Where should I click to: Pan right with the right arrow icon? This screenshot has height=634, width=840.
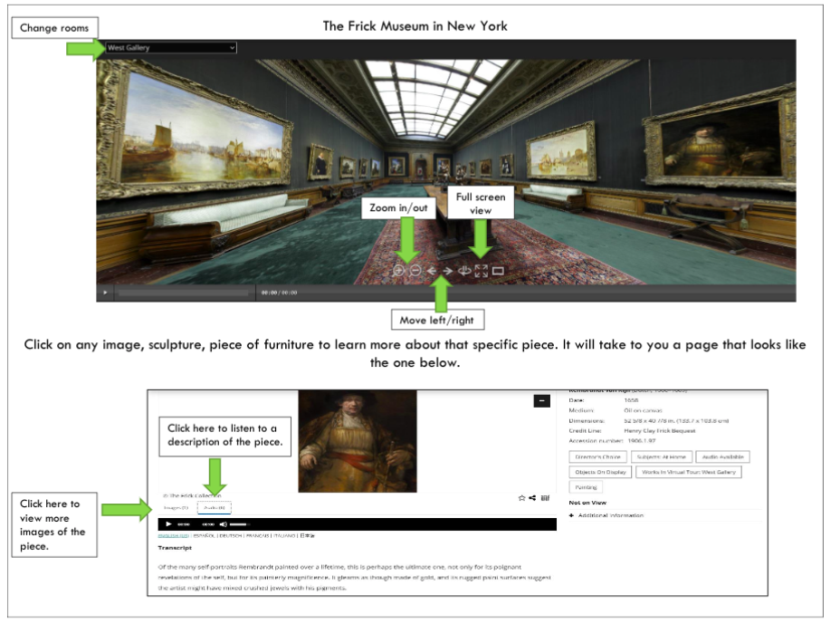(448, 271)
